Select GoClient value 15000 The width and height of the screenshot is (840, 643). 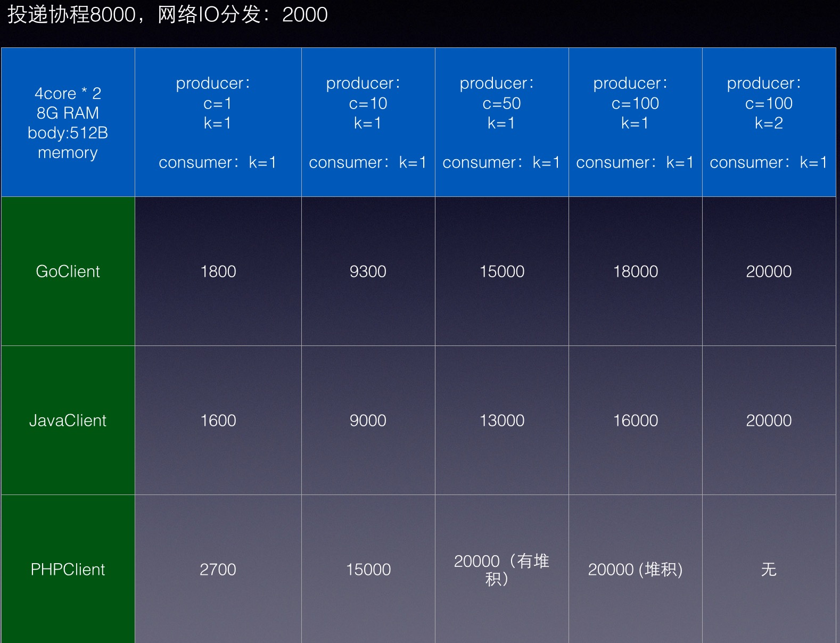[x=502, y=271]
